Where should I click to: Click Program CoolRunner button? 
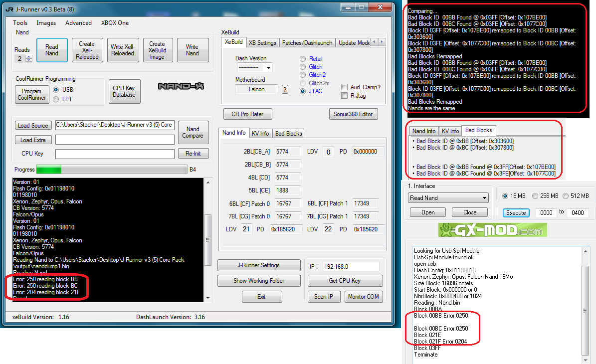[x=32, y=94]
